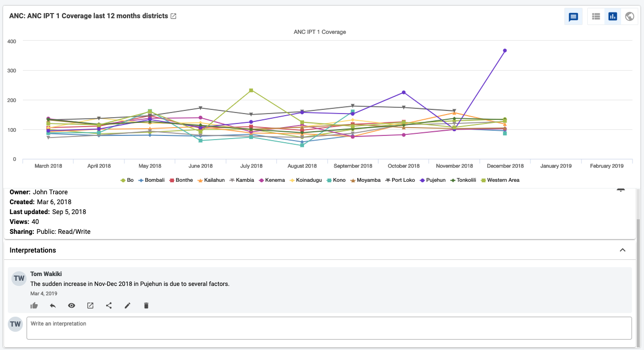
Task: Toggle Bo series in chart legend
Action: 127,180
